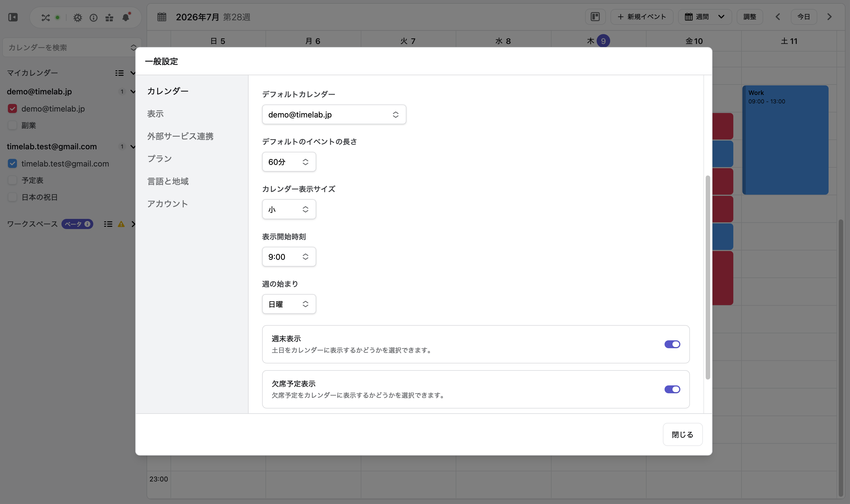
Task: Open notifications bell icon
Action: coord(126,17)
